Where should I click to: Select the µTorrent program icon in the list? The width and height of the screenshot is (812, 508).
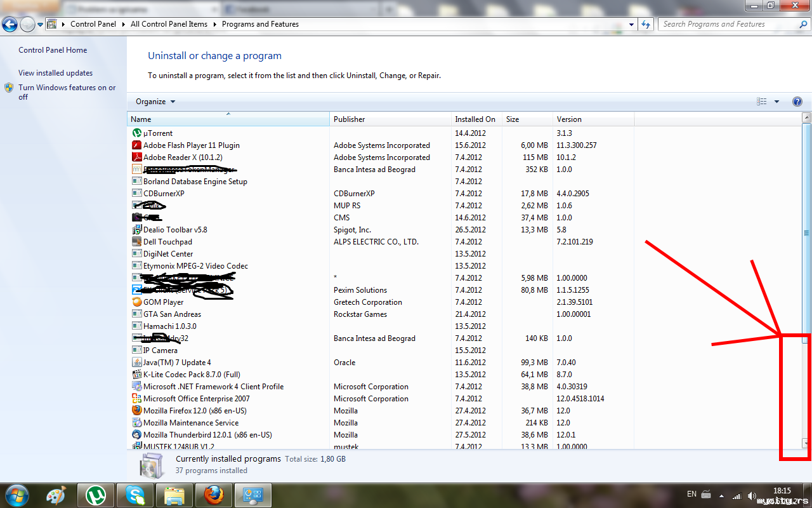[136, 133]
